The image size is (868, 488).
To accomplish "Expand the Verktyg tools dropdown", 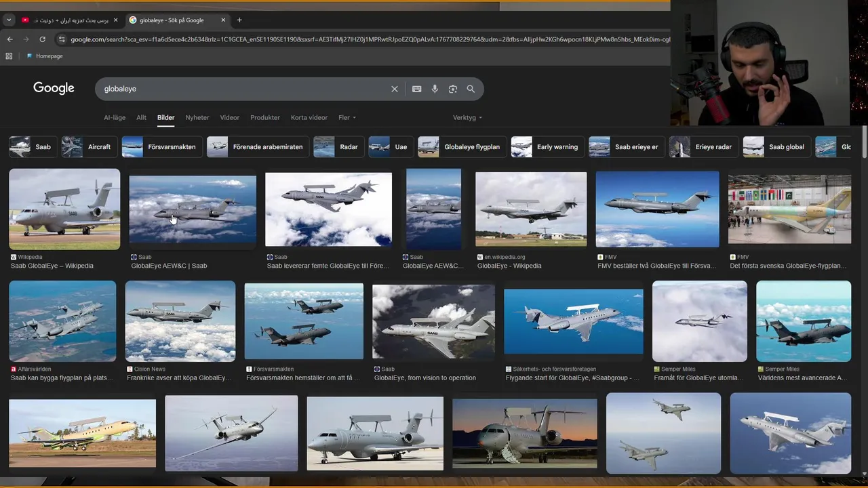I will 468,117.
